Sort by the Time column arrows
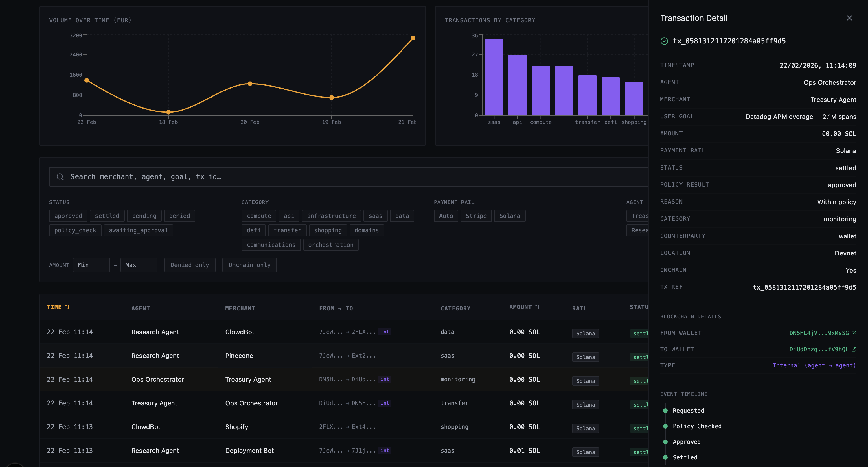Viewport: 868px width, 467px height. pos(67,307)
